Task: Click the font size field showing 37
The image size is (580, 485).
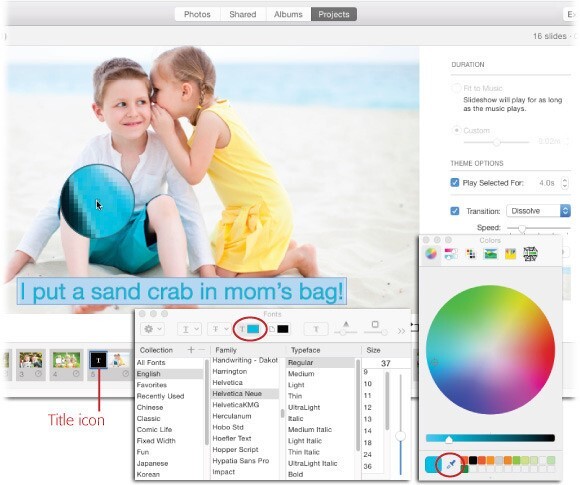Action: coord(386,363)
